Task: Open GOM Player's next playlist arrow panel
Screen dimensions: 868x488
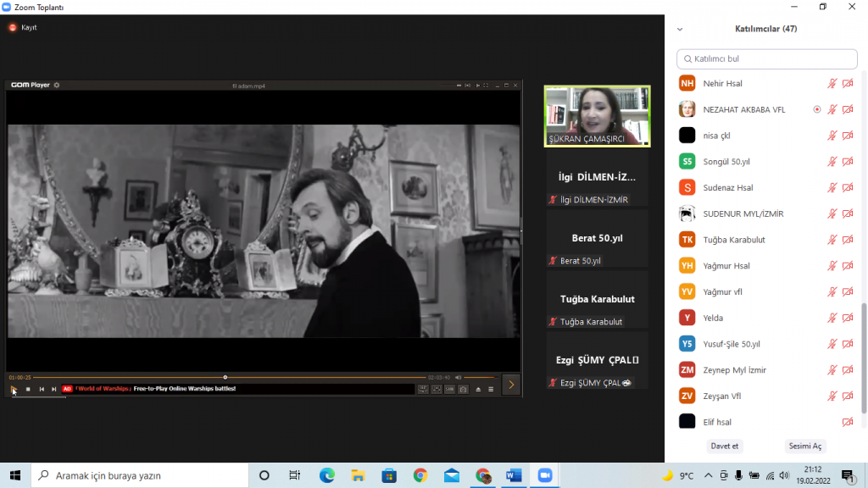Action: pos(509,384)
